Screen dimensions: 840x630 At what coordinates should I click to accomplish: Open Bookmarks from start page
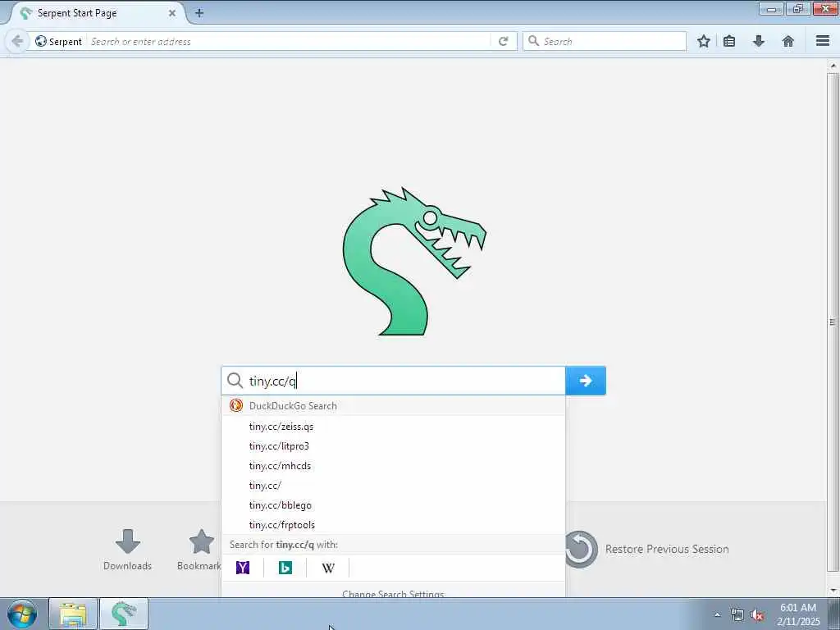199,550
